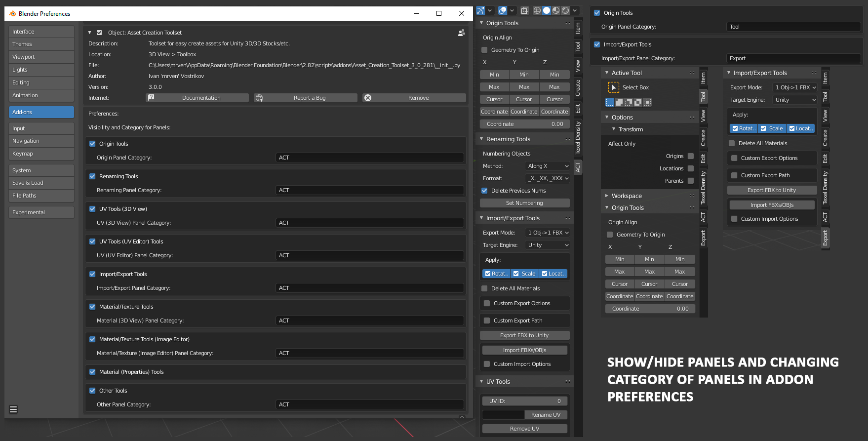
Task: Click the Blender logo in title bar
Action: tap(12, 13)
